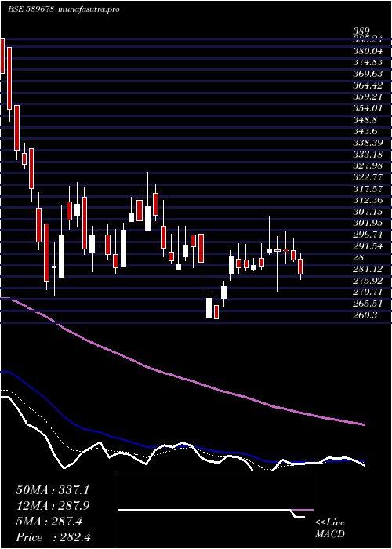This screenshot has height=549, width=392.
Task: Select the 312.36 price axis label
Action: [x=368, y=200]
